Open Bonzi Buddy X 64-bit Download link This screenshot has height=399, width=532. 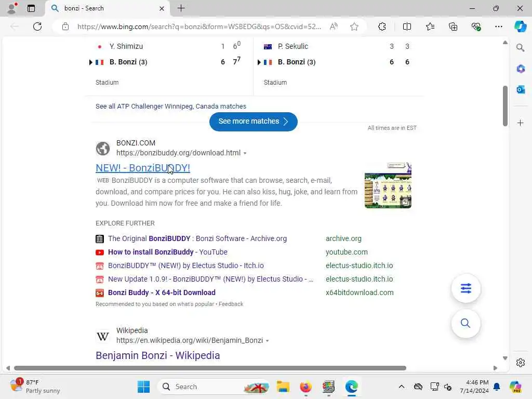[162, 292]
